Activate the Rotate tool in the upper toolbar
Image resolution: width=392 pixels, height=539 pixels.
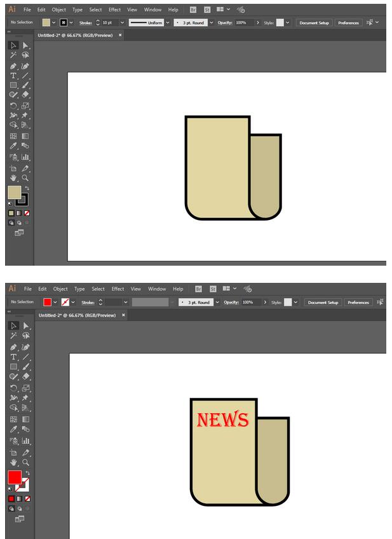tap(13, 106)
